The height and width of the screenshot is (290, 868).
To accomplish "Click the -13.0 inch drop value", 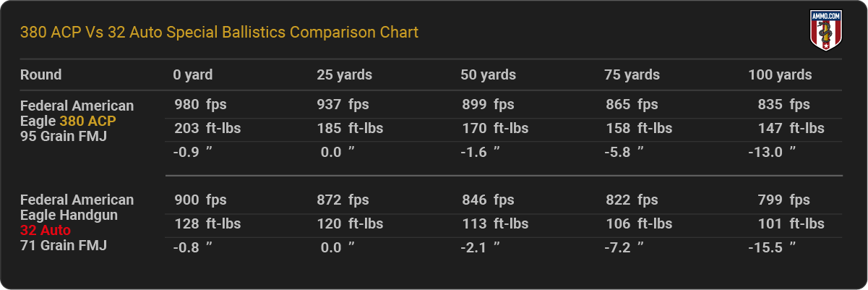I will pos(772,151).
